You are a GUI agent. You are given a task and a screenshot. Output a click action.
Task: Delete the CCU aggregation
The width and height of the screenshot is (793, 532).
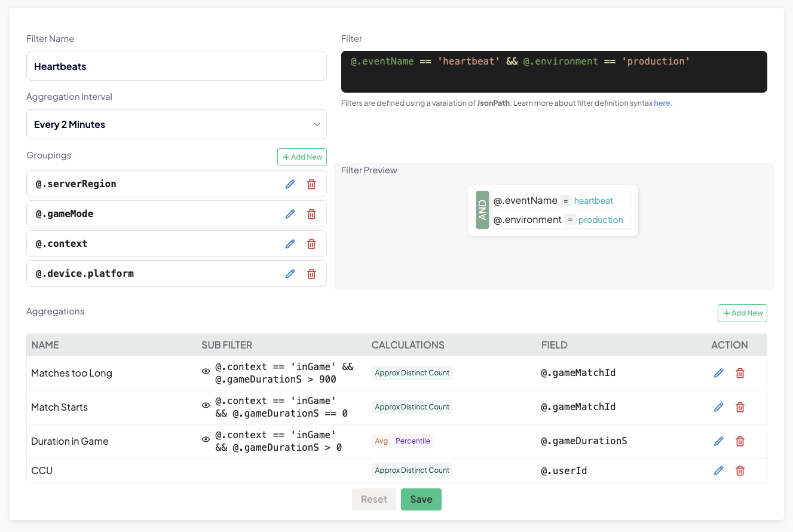(740, 470)
